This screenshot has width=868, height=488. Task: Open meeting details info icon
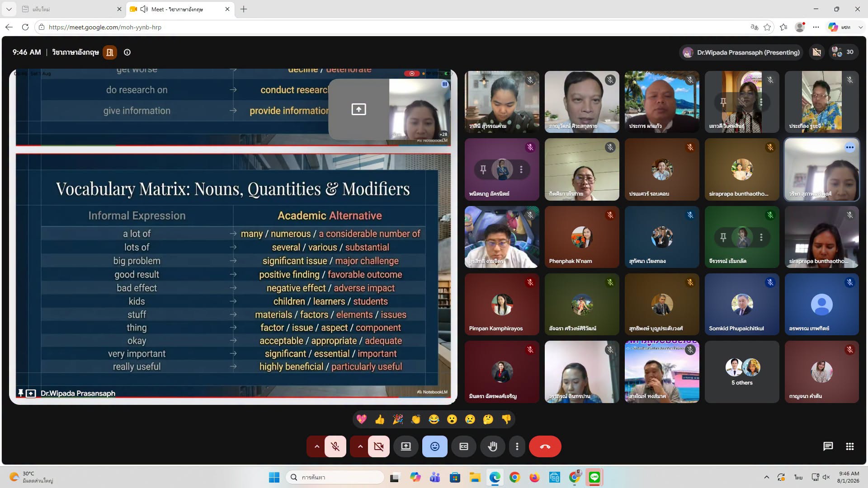coord(127,52)
